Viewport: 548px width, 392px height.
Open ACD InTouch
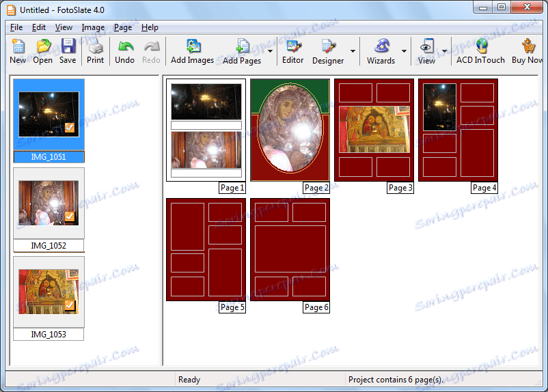point(480,51)
